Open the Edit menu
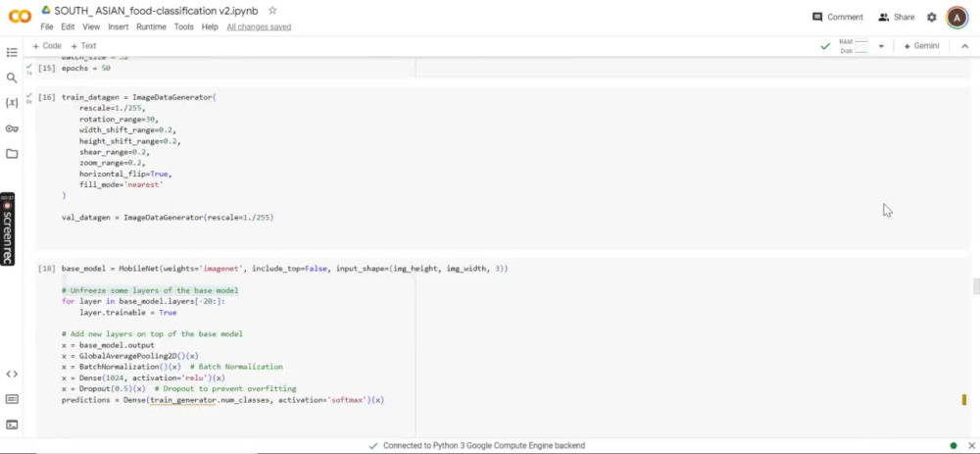The height and width of the screenshot is (454, 980). (x=68, y=26)
